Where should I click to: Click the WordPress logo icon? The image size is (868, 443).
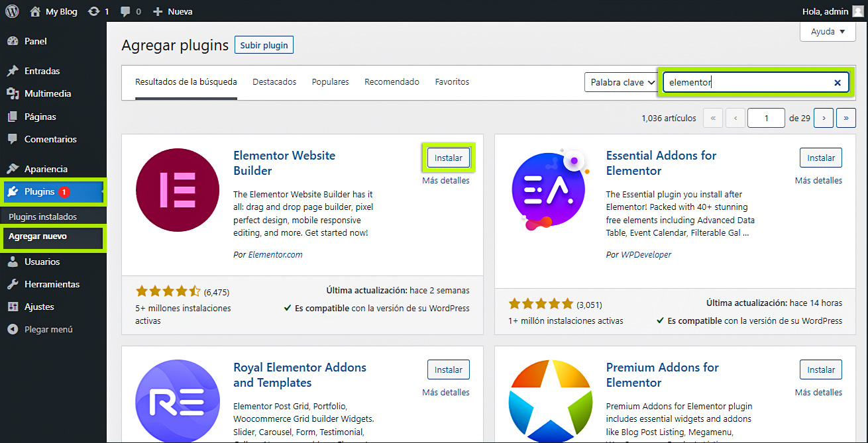click(x=12, y=11)
